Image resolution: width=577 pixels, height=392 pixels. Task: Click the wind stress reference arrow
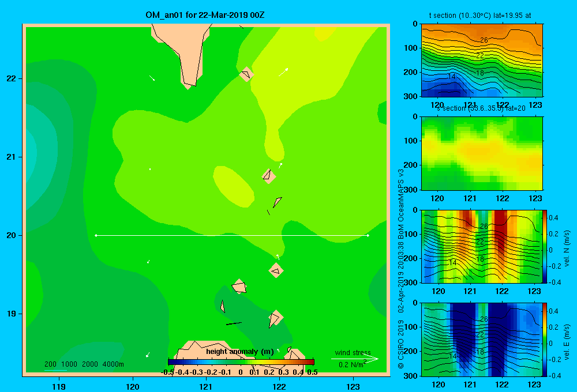click(x=355, y=359)
